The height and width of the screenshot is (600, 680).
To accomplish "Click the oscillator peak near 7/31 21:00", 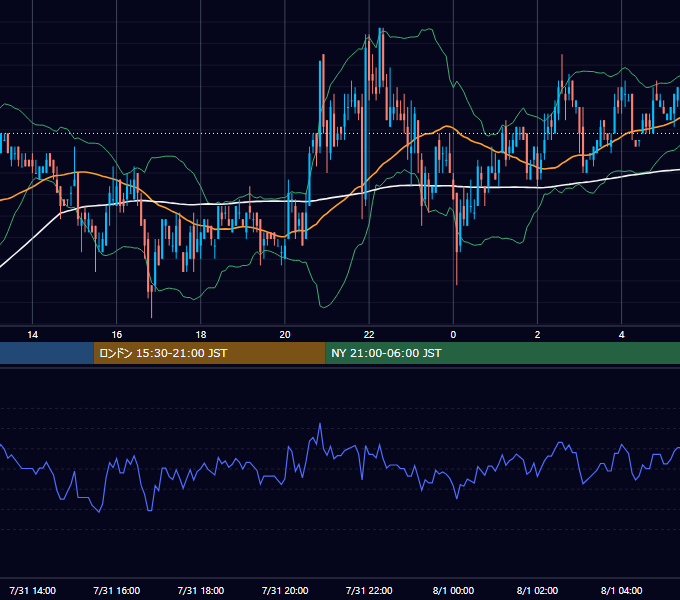I will pyautogui.click(x=320, y=424).
